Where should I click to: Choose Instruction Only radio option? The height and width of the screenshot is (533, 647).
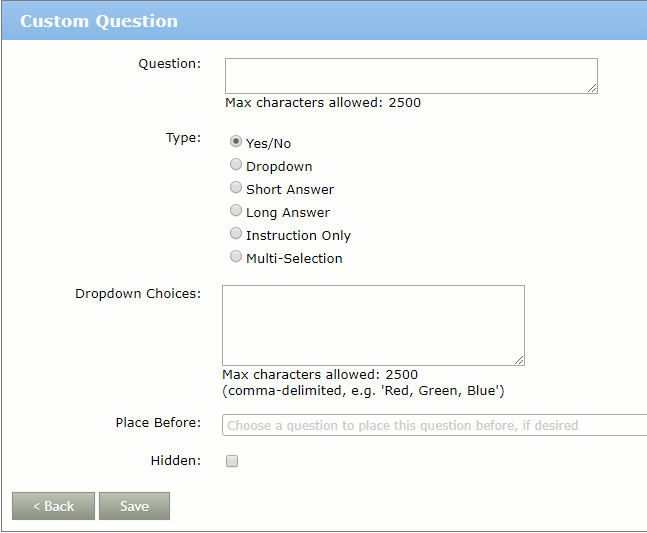point(236,233)
